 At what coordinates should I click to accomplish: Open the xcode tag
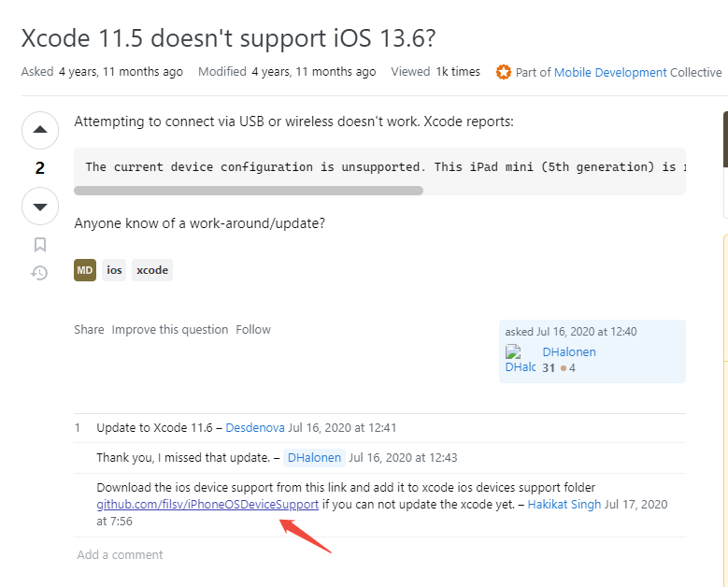tap(152, 270)
